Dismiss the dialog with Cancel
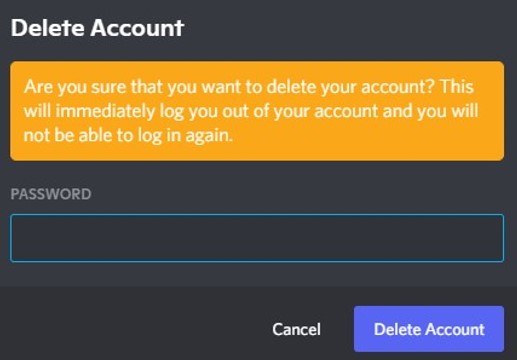The image size is (517, 360). 296,329
